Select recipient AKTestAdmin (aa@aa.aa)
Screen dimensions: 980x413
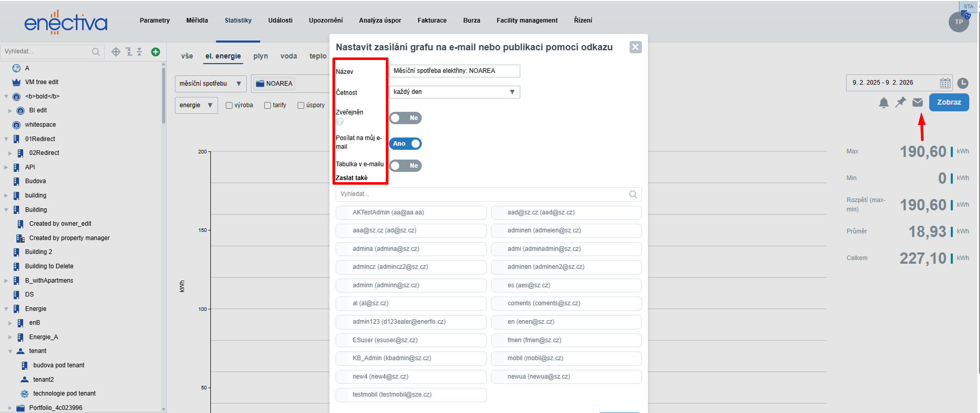point(411,212)
